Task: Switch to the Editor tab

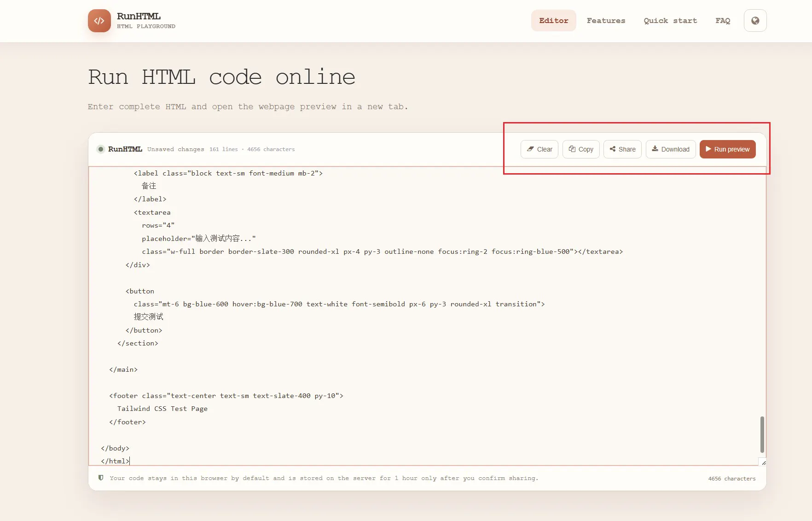Action: 554,21
